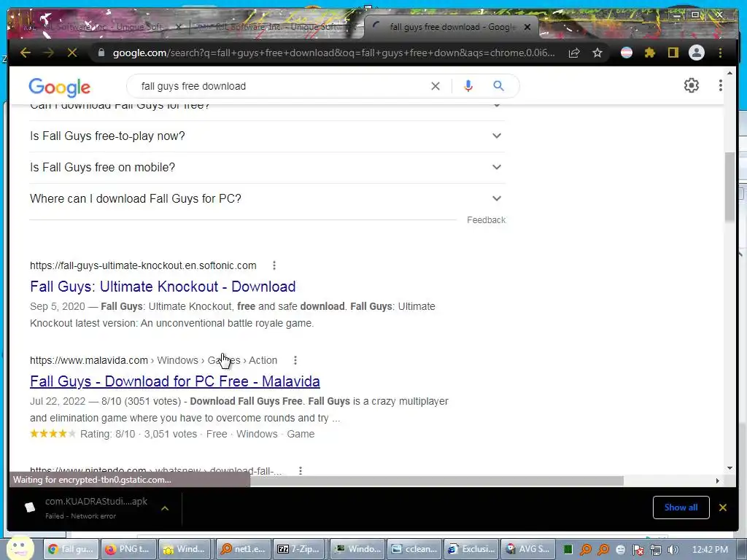This screenshot has height=560, width=747.
Task: Run search with the magnifier icon
Action: point(498,86)
